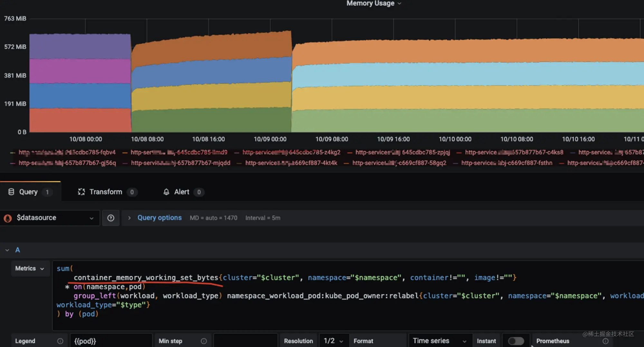This screenshot has height=347, width=644.
Task: Switch to the Alert tab
Action: click(x=182, y=192)
